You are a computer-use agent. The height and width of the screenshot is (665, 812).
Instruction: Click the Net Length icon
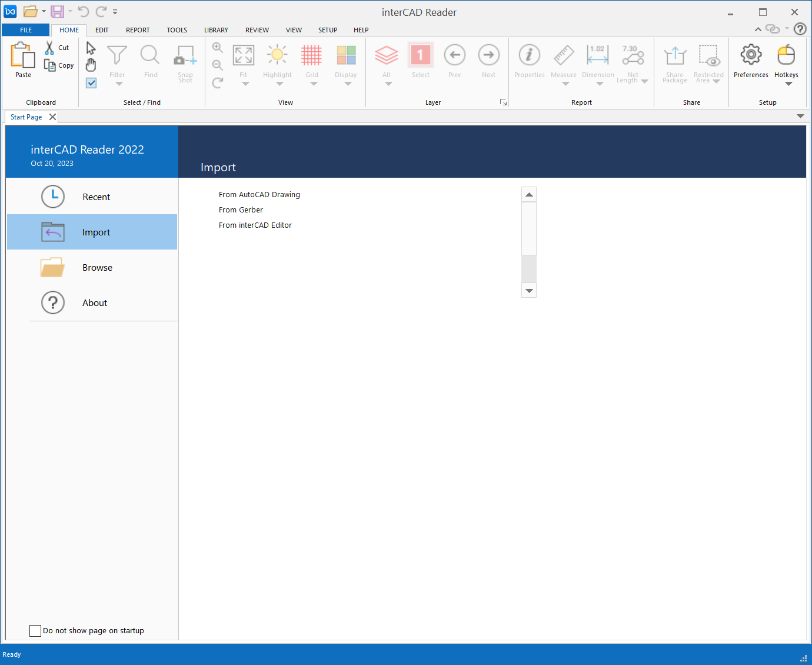coord(633,55)
